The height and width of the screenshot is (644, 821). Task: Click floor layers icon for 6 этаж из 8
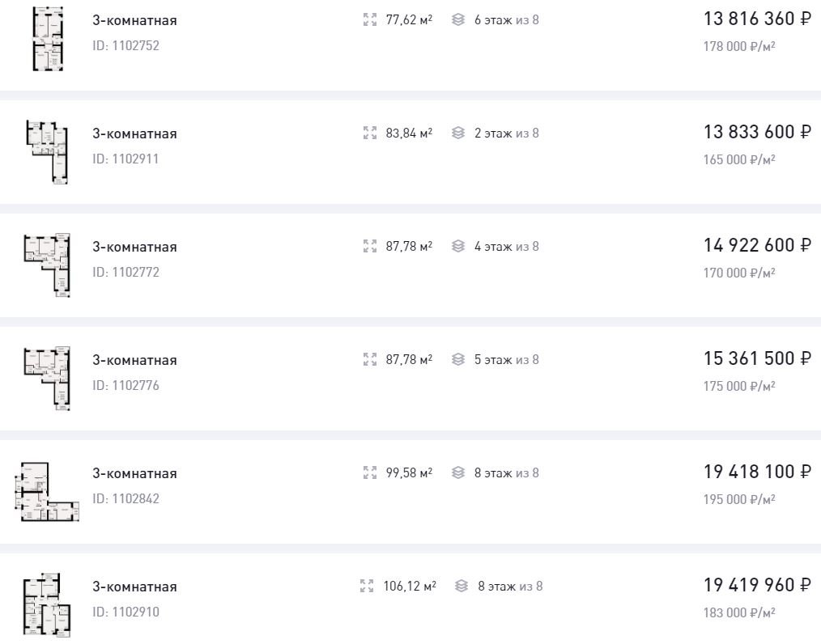coord(458,20)
